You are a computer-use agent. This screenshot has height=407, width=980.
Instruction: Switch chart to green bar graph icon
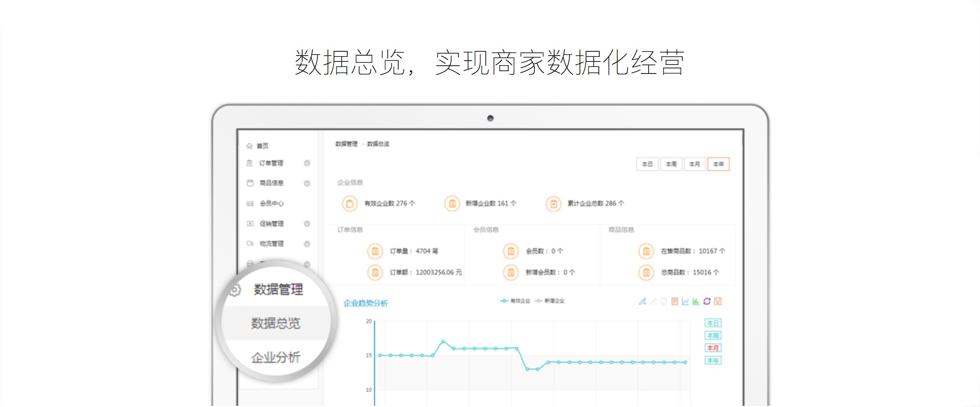[x=696, y=301]
